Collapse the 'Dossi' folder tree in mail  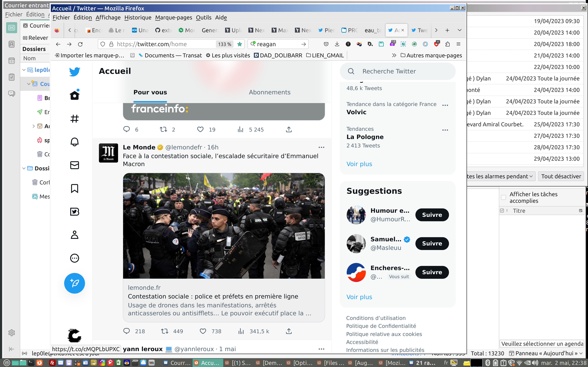tap(24, 168)
